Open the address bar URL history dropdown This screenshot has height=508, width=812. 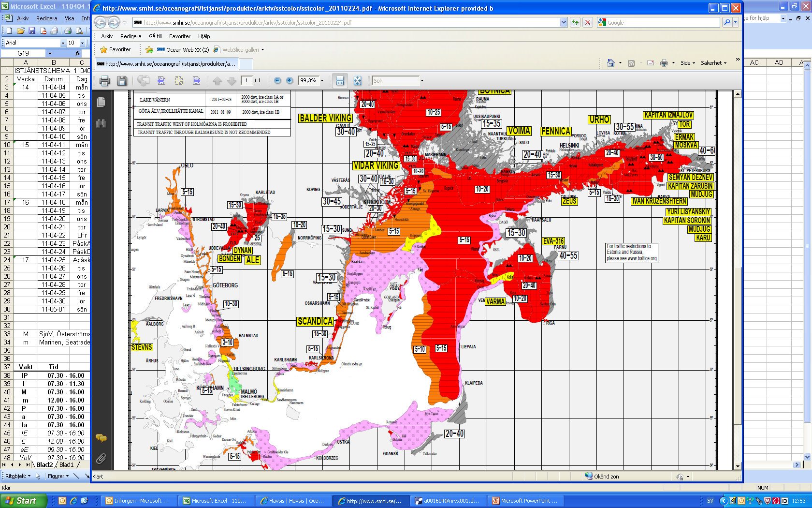[x=564, y=22]
